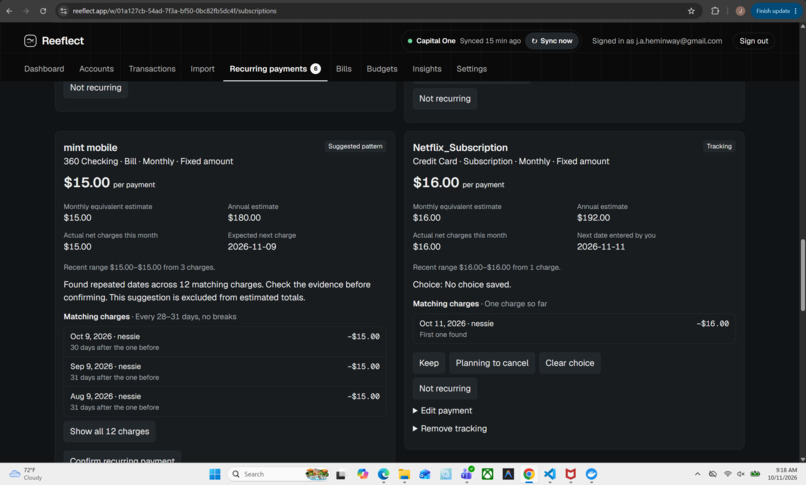Open Windows Start menu

coord(215,474)
